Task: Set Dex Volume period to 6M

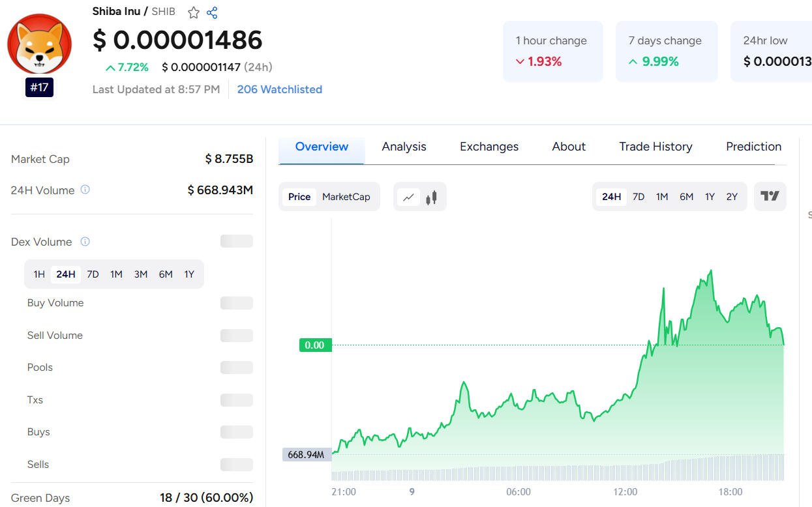Action: [x=166, y=274]
